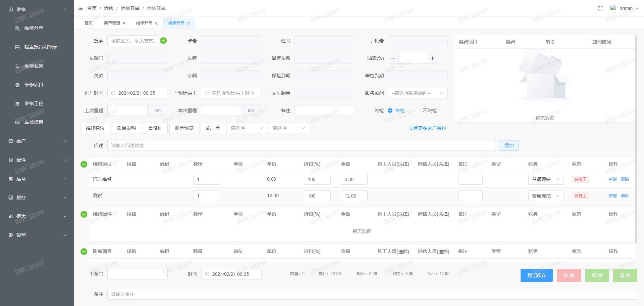Open the 服务顾问 dropdown

pyautogui.click(x=418, y=93)
